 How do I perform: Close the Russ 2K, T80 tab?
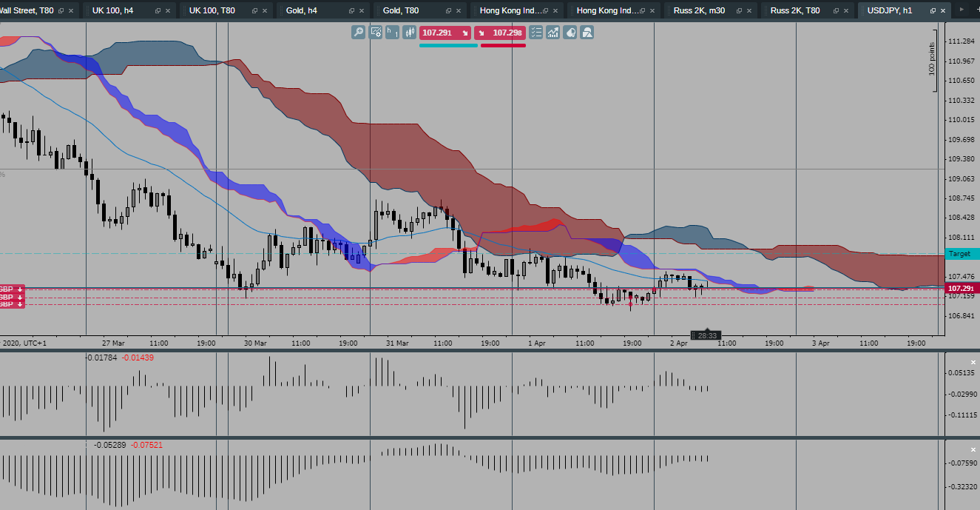click(847, 11)
